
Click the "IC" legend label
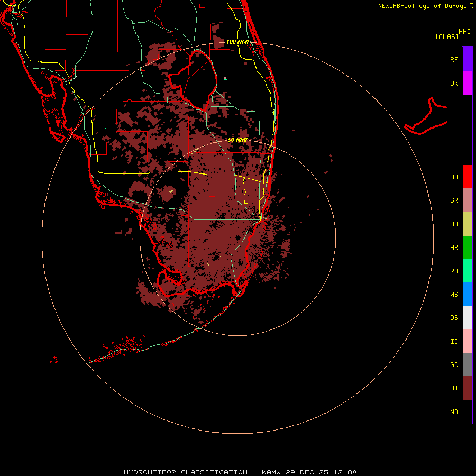[x=454, y=342]
